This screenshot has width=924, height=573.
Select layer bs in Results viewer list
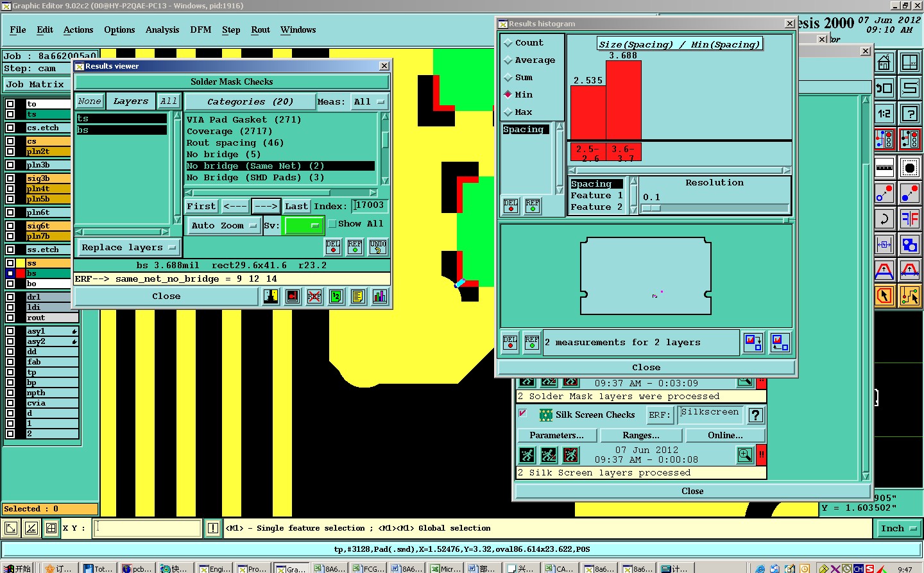click(122, 130)
